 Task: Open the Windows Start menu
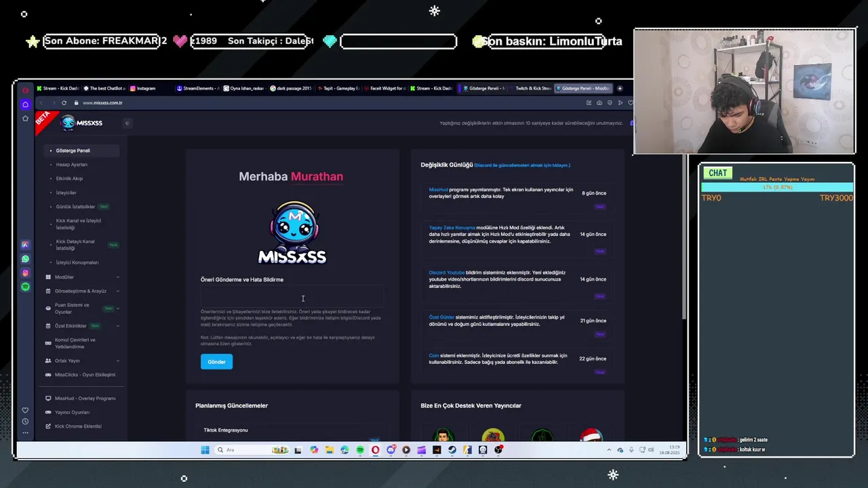coord(205,450)
